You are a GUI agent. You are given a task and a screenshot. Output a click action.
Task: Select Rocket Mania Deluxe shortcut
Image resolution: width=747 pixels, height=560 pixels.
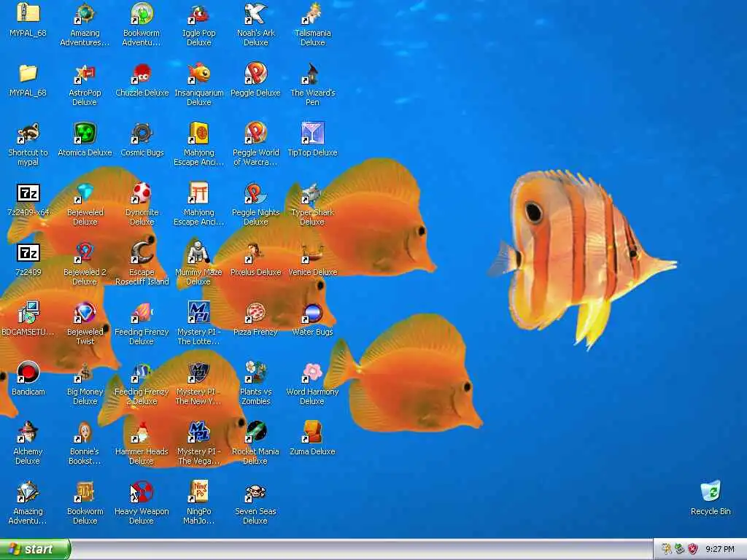256,432
